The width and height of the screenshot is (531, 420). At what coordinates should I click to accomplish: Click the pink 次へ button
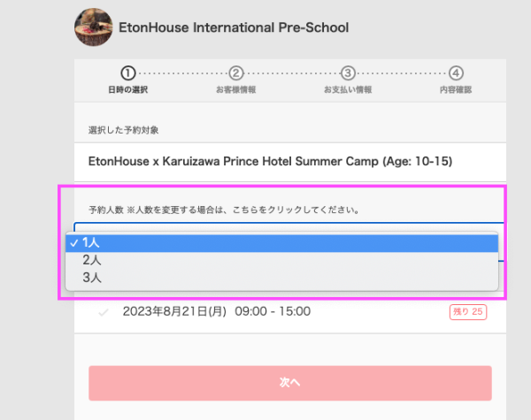click(290, 383)
